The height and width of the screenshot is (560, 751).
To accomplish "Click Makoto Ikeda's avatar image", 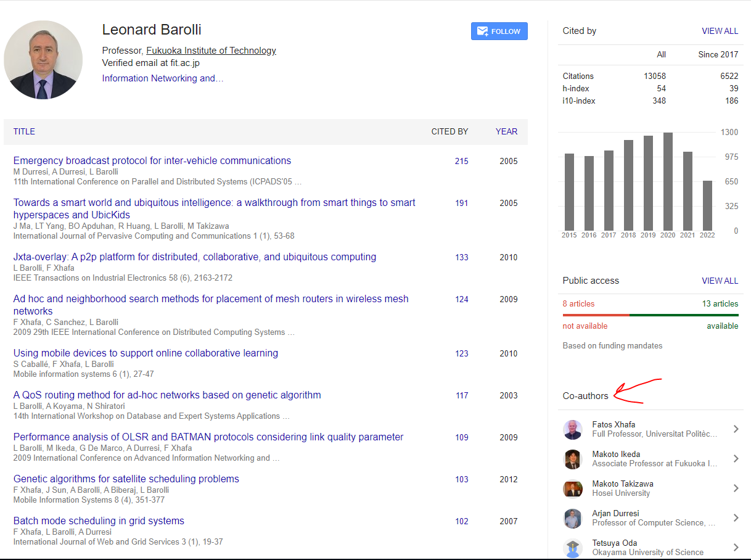I will pyautogui.click(x=572, y=459).
